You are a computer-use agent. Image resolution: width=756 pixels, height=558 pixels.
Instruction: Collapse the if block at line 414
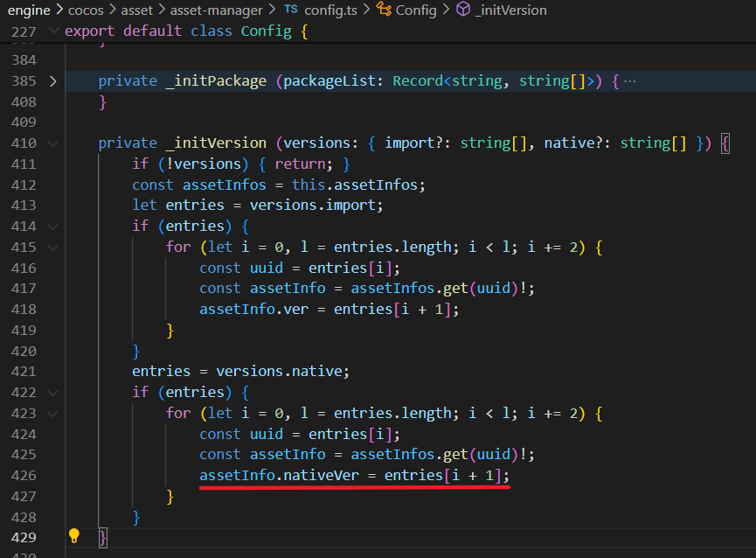(53, 227)
